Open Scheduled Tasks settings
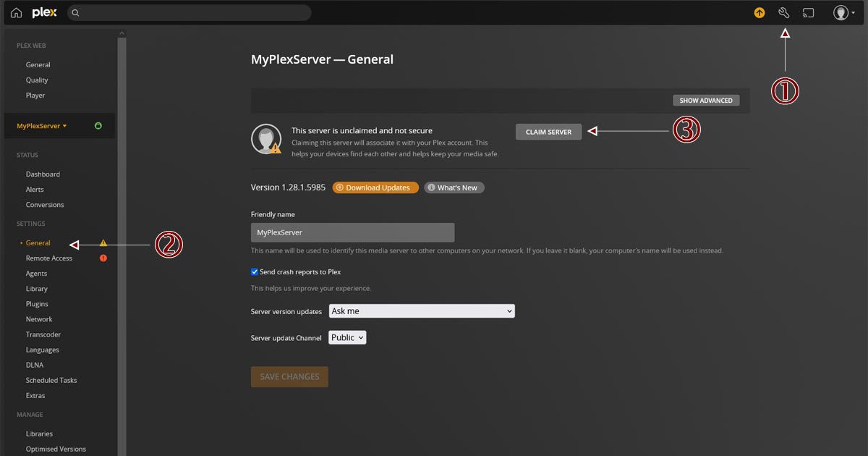 (x=51, y=380)
